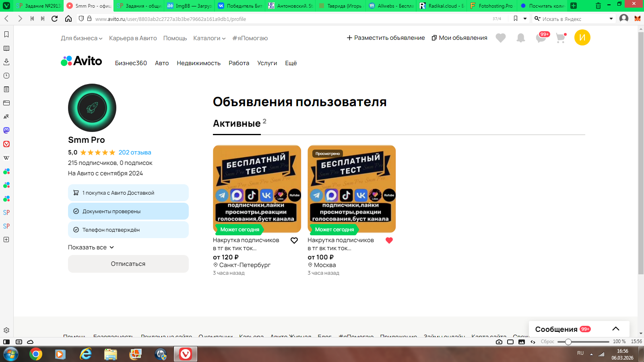Open the Translate side panel
644x362 pixels.
point(6,117)
